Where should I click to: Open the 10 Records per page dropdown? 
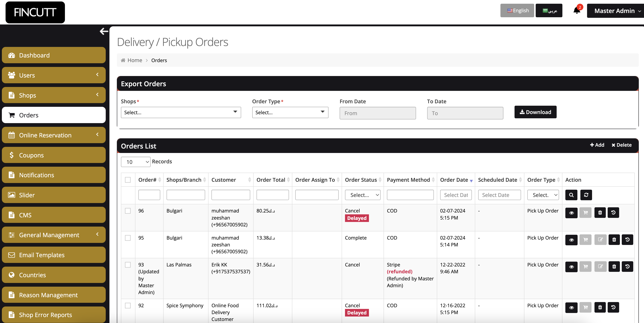pyautogui.click(x=136, y=162)
